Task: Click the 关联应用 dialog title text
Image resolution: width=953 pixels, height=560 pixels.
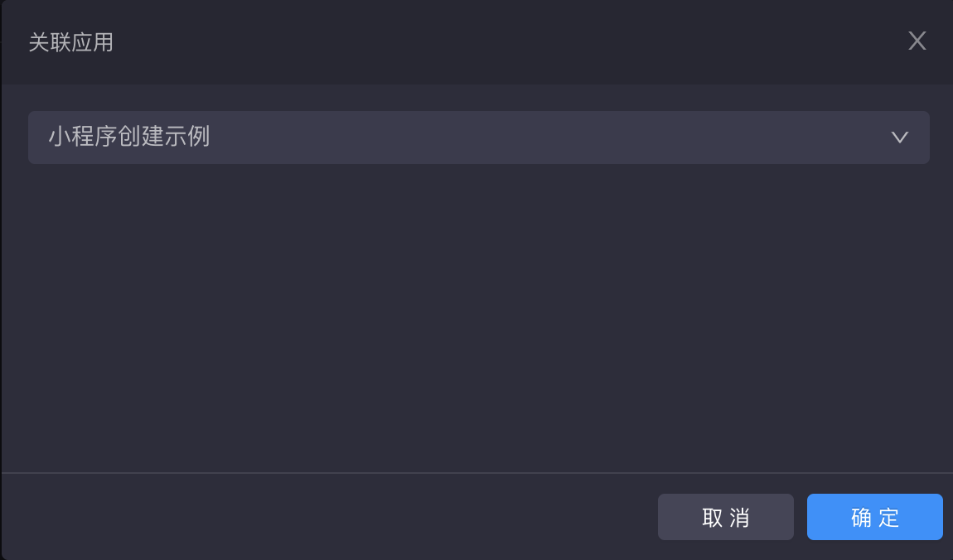Action: (x=70, y=41)
